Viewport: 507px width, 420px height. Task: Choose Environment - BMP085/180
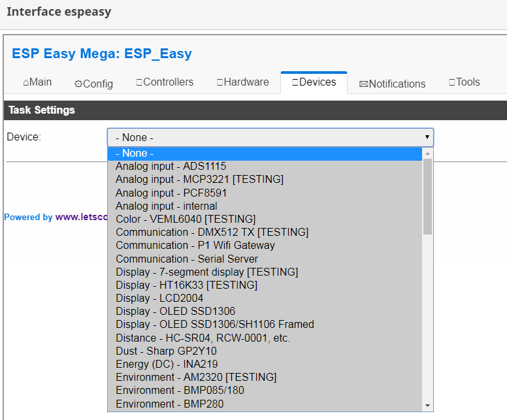coord(265,391)
